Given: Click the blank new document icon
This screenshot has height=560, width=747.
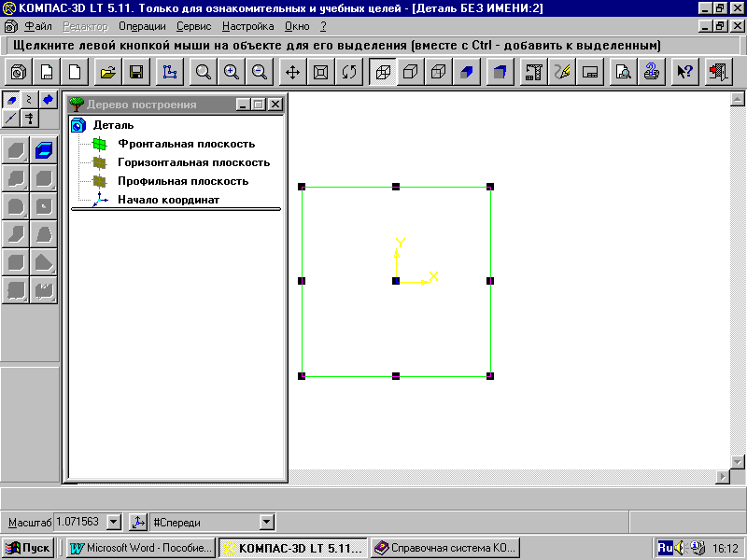Looking at the screenshot, I should click(75, 72).
